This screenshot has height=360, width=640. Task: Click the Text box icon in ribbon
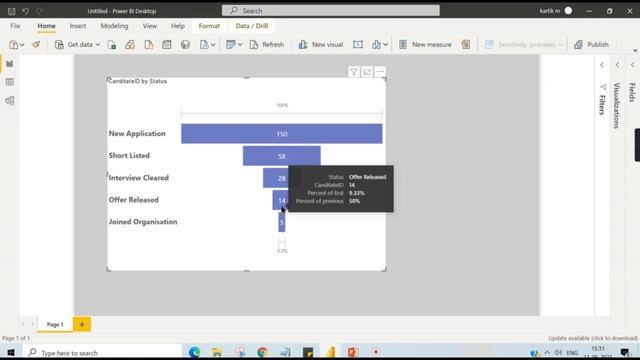point(358,44)
